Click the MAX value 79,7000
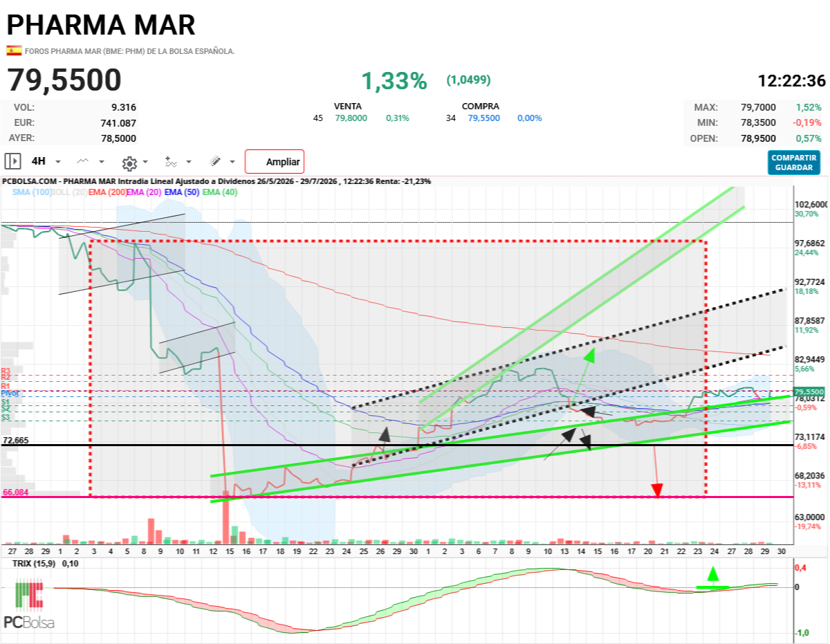The image size is (830, 644). click(759, 107)
